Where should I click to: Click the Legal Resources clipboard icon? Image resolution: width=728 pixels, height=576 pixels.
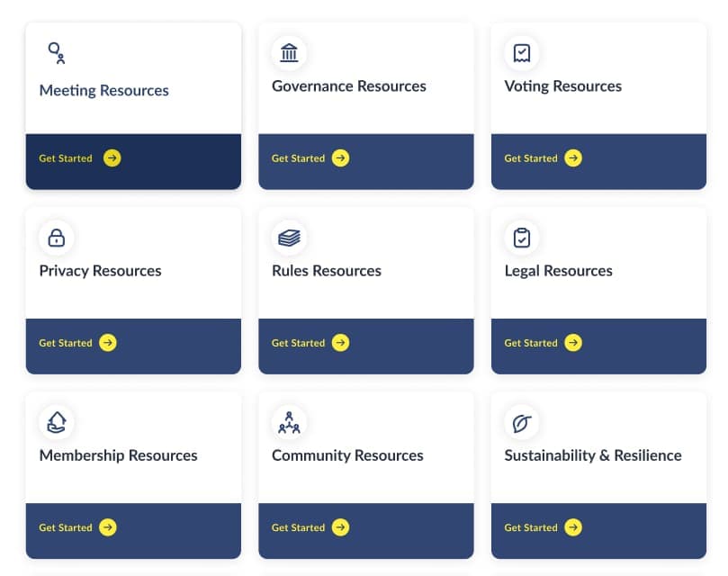521,238
